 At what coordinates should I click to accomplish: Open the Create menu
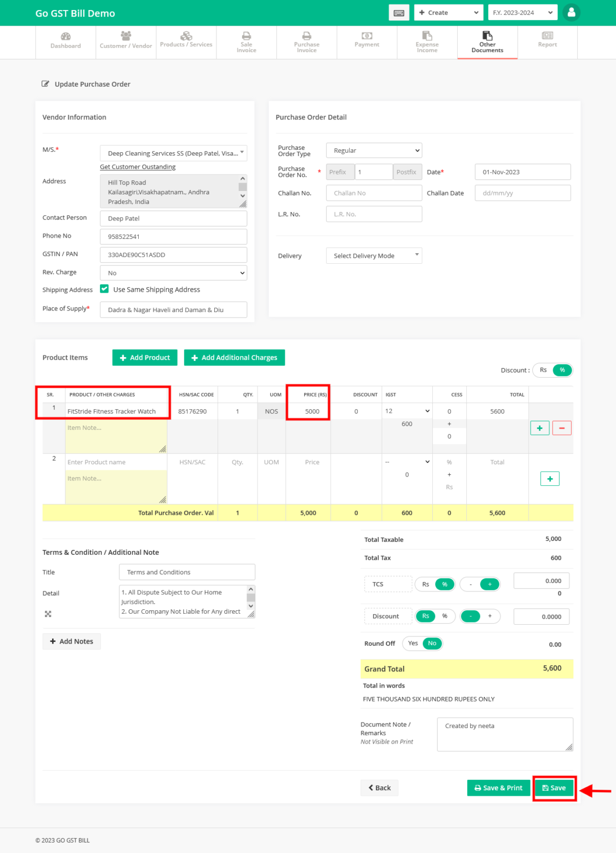click(448, 12)
